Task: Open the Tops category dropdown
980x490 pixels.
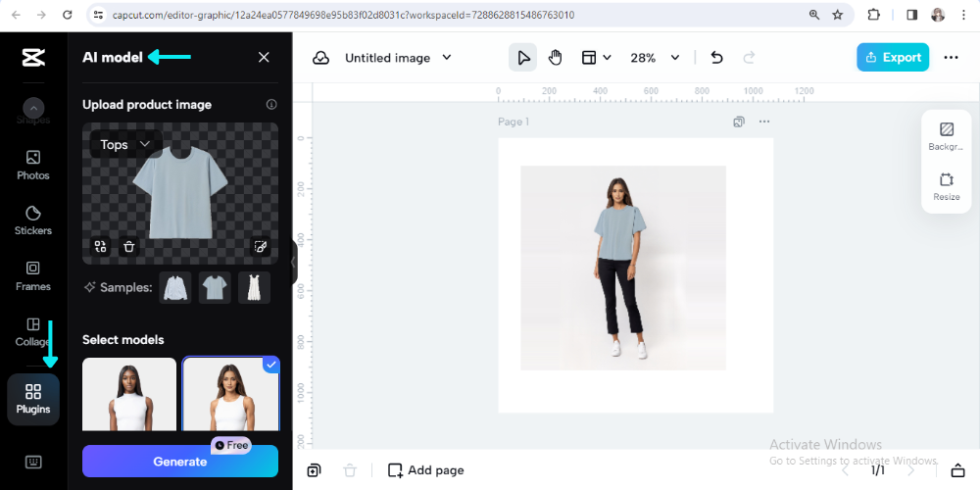Action: click(x=125, y=144)
